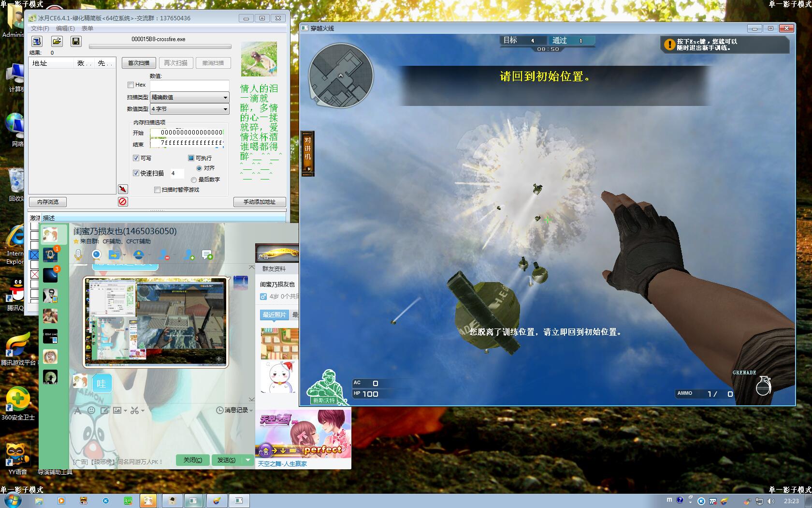Viewport: 812px width, 508px height.
Task: Start a video call via webcam icon
Action: [x=97, y=254]
